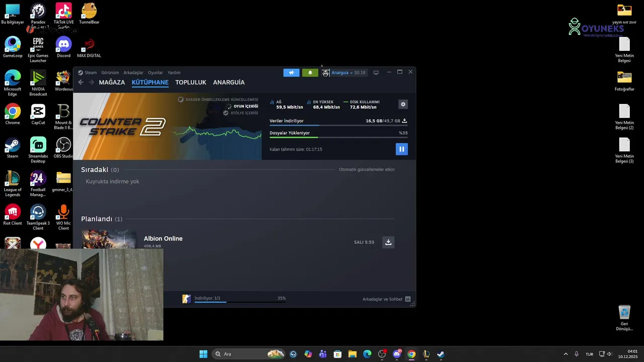Select Streamlabs Desktop icon

click(38, 151)
